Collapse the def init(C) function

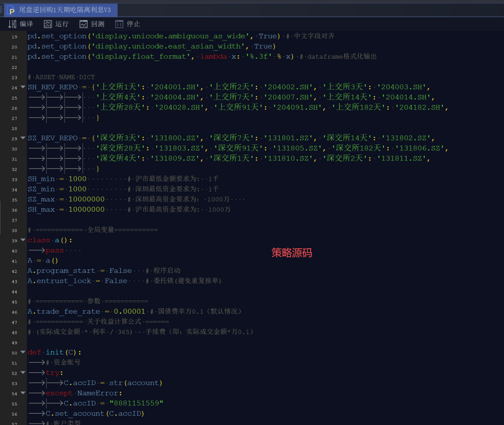point(23,353)
